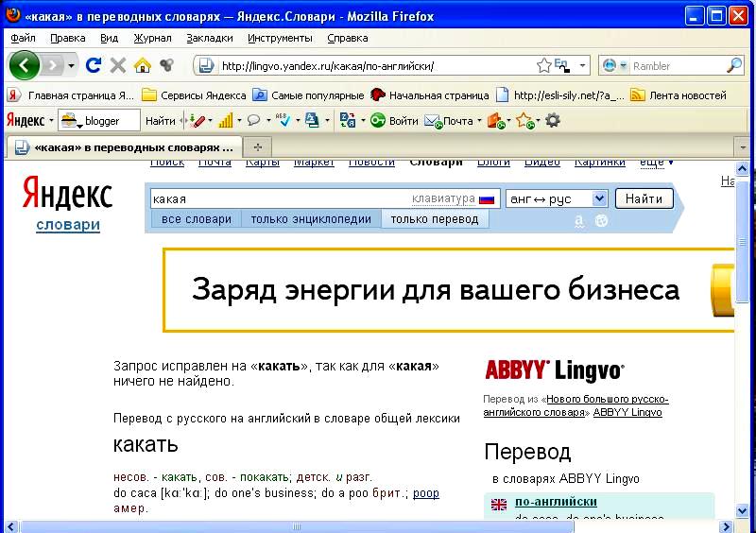Click the orange wallet icon on Yandex toolbar

coord(495,121)
